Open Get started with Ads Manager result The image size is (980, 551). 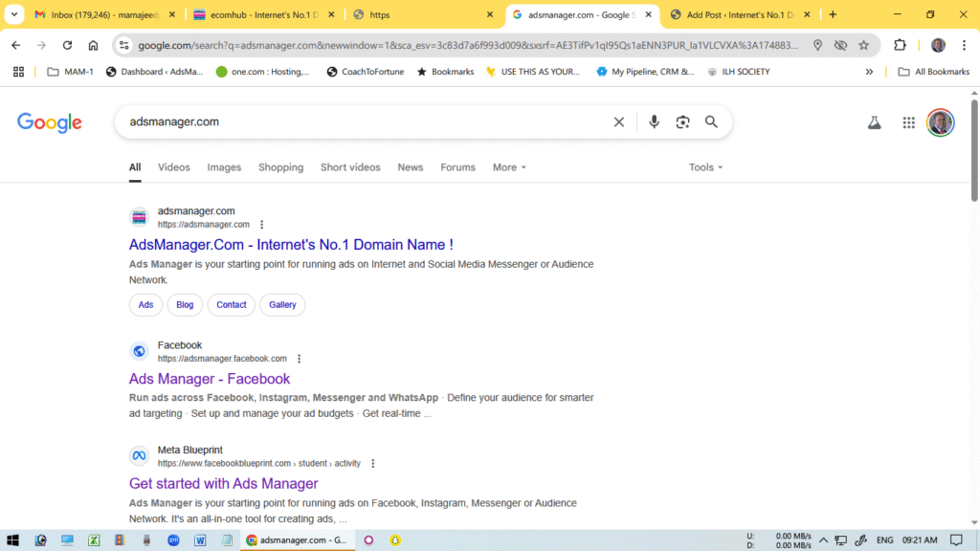point(224,483)
